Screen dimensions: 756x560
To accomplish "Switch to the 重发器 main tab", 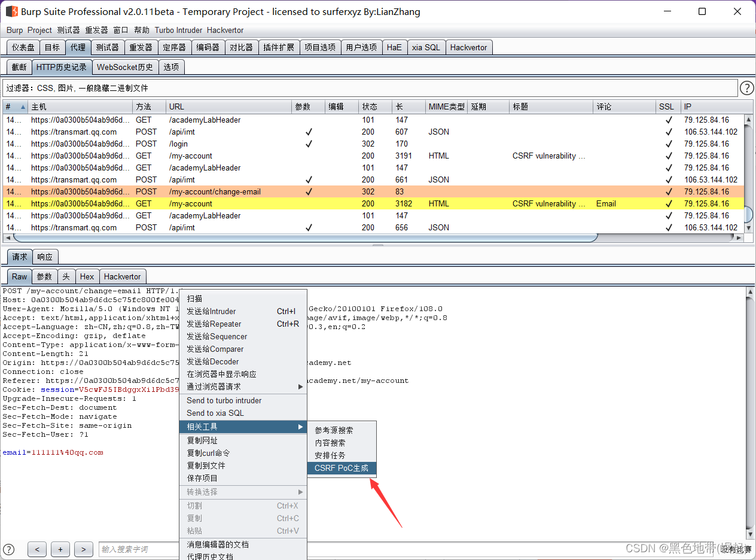I will [141, 47].
